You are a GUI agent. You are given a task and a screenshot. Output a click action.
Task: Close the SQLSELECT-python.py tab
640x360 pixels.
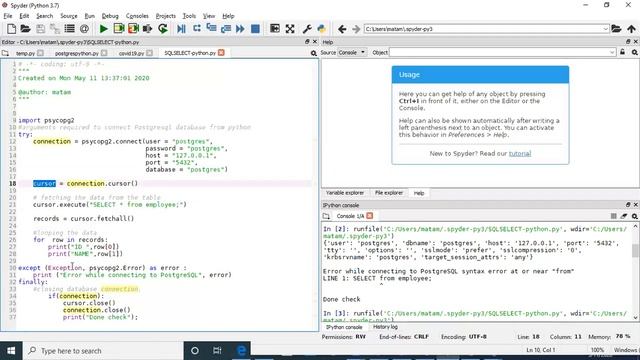pyautogui.click(x=221, y=53)
